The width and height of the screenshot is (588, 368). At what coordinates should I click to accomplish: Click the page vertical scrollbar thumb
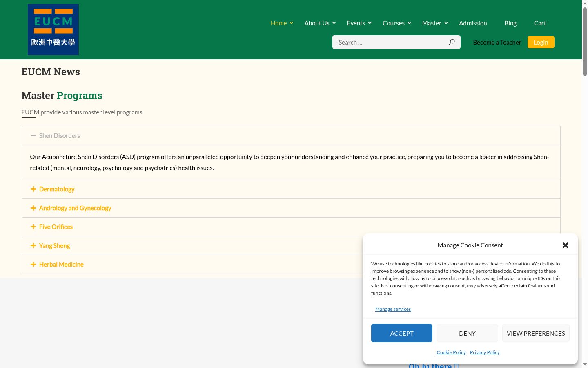point(585,41)
